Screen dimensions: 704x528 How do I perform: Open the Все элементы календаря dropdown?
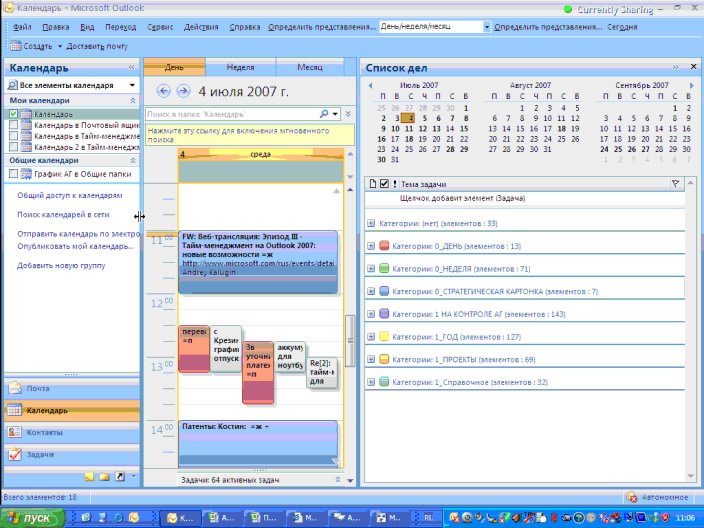pyautogui.click(x=71, y=86)
